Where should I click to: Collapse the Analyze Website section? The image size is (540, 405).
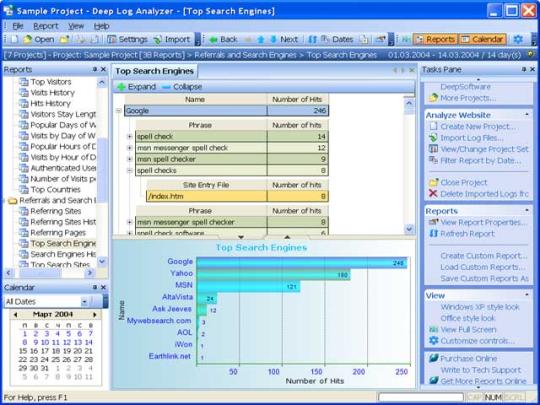[527, 115]
